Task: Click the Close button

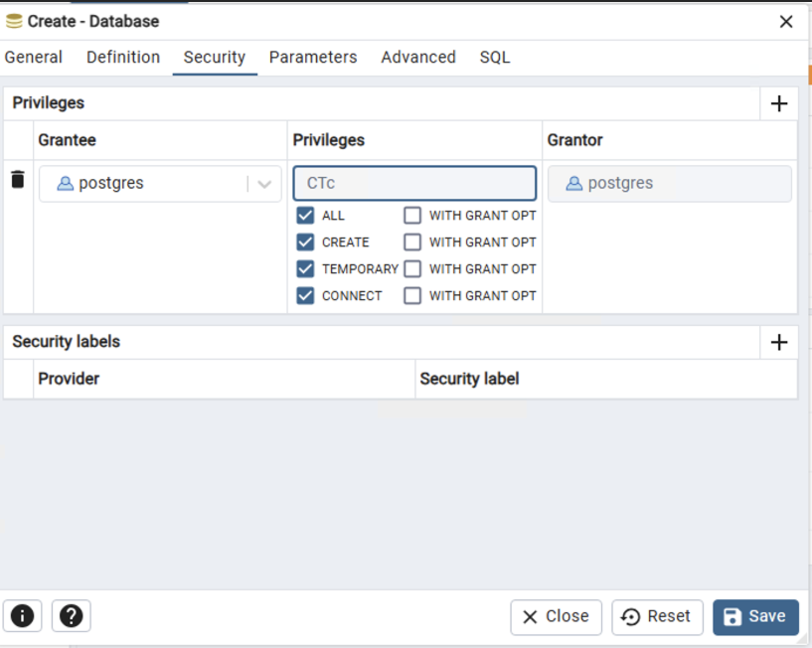Action: (x=557, y=616)
